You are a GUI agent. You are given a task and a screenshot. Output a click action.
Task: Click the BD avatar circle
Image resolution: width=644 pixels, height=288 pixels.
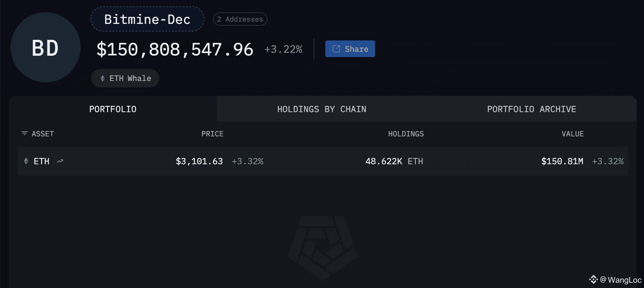click(45, 47)
